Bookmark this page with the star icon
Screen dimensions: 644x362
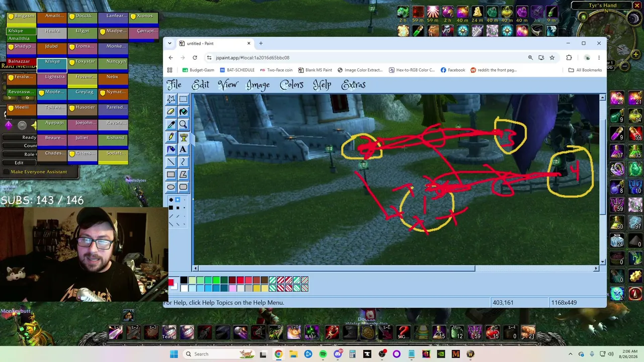coord(552,57)
